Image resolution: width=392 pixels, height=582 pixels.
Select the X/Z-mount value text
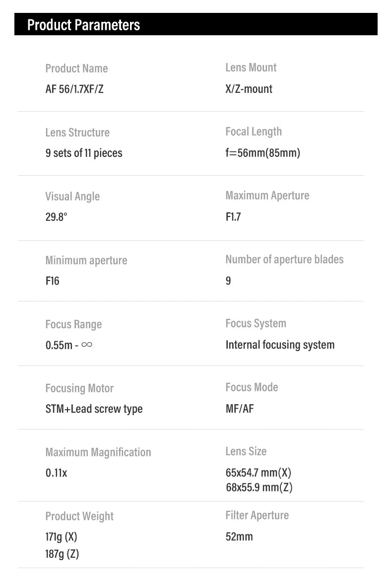point(249,89)
